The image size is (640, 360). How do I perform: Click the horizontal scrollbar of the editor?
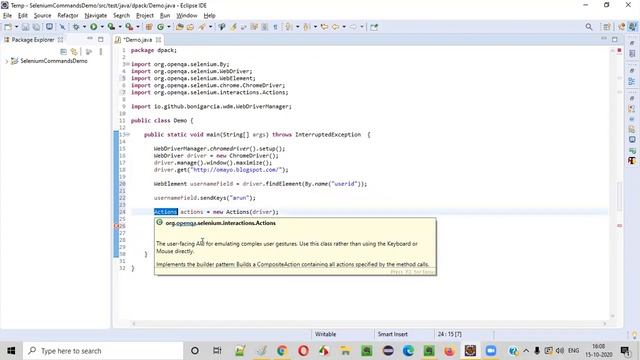(369, 324)
